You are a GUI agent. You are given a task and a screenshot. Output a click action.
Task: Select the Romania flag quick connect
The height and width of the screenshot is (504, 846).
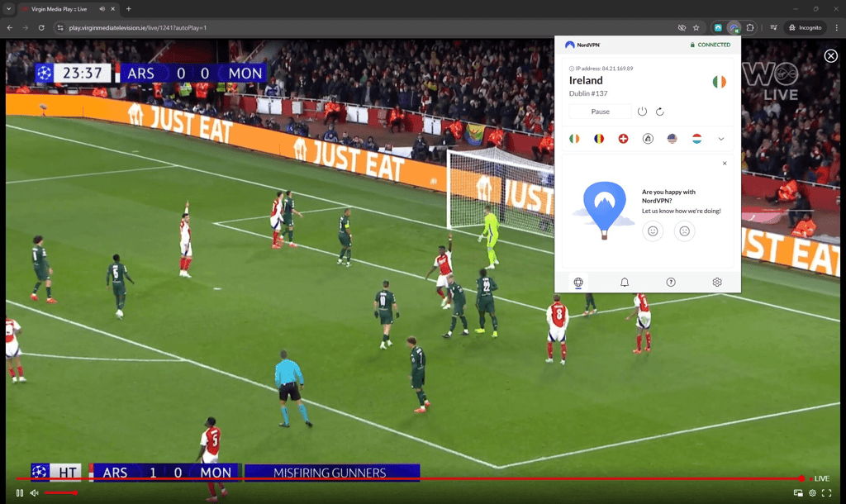tap(599, 139)
